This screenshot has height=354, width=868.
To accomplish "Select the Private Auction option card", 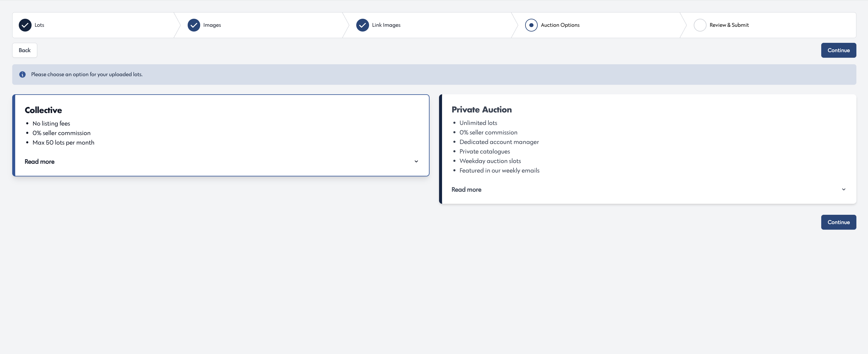I will coord(647,149).
